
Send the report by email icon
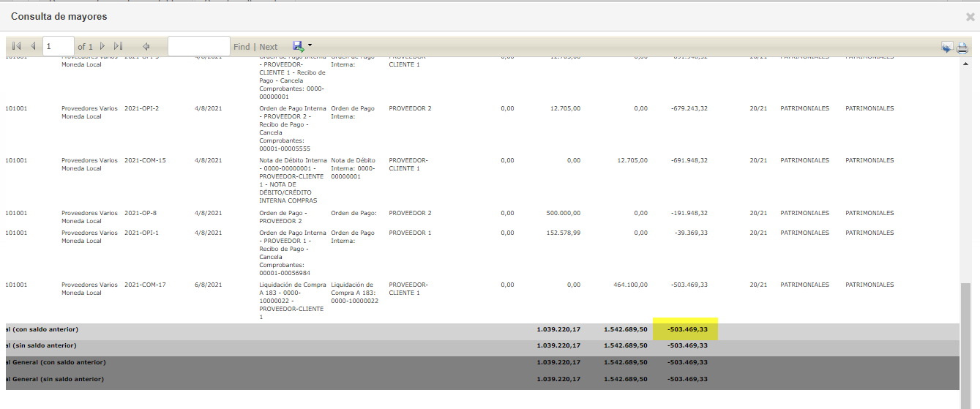pos(947,48)
